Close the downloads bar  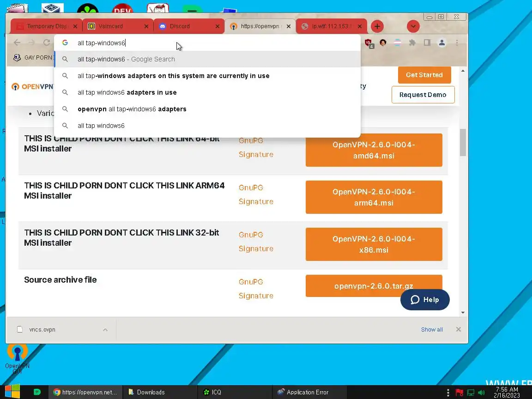459,329
